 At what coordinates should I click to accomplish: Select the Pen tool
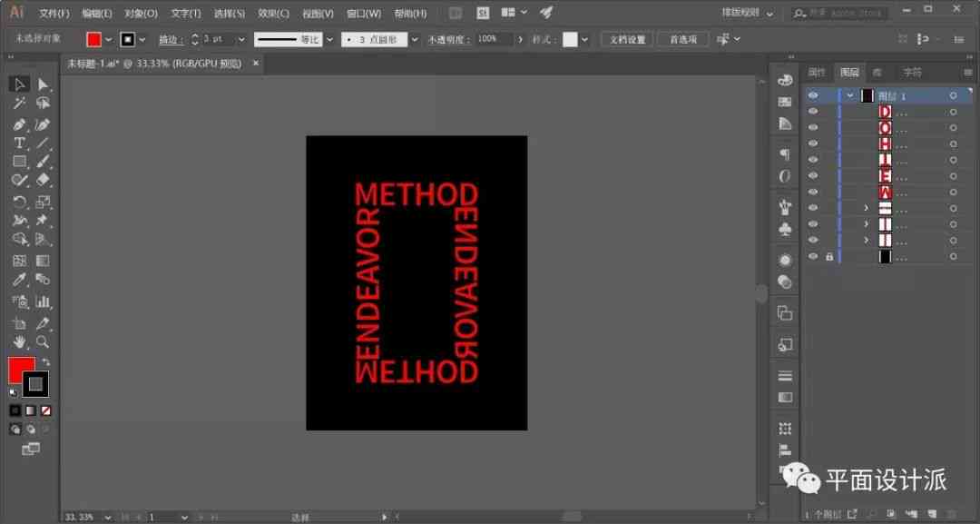pos(19,124)
